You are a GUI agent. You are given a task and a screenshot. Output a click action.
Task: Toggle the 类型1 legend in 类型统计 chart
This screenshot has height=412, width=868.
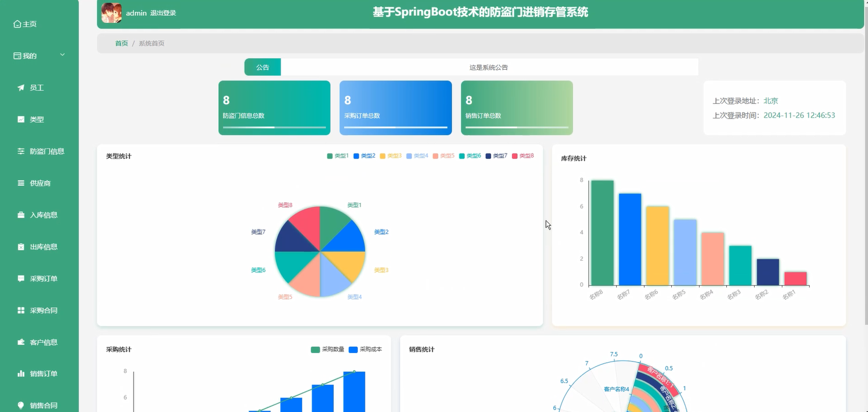pyautogui.click(x=338, y=155)
